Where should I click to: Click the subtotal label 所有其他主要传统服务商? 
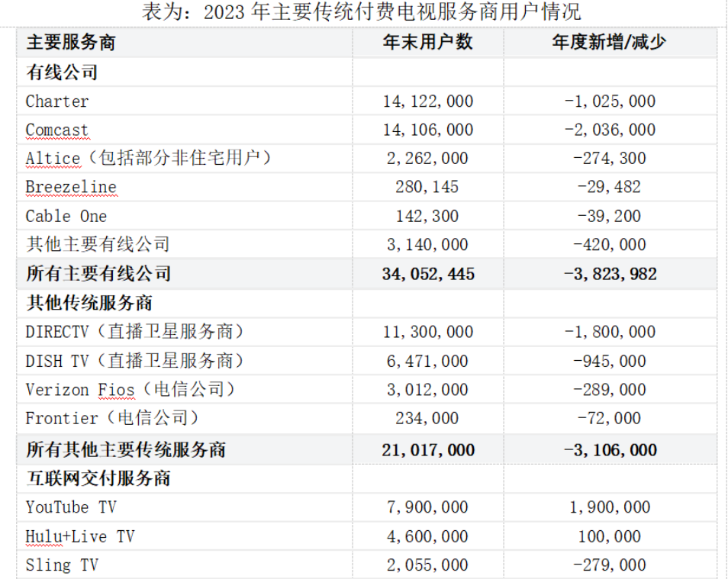pyautogui.click(x=126, y=449)
